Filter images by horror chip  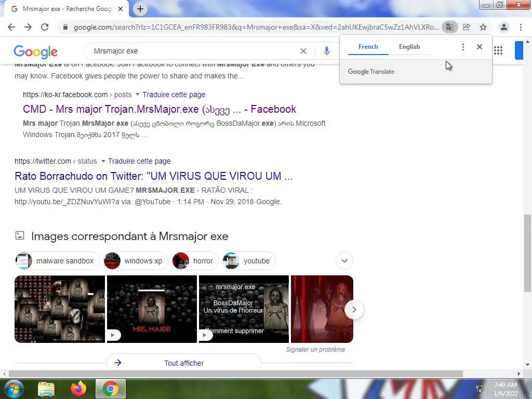tap(195, 261)
